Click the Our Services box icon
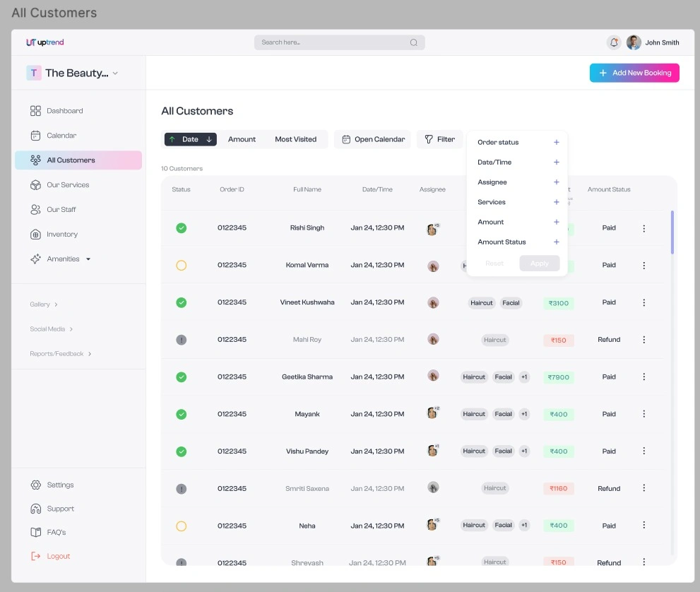The width and height of the screenshot is (700, 592). [x=35, y=185]
